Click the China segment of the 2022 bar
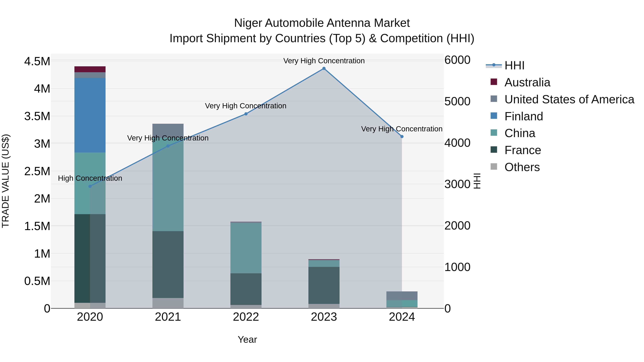Viewport: 644px width, 362px height. [246, 248]
